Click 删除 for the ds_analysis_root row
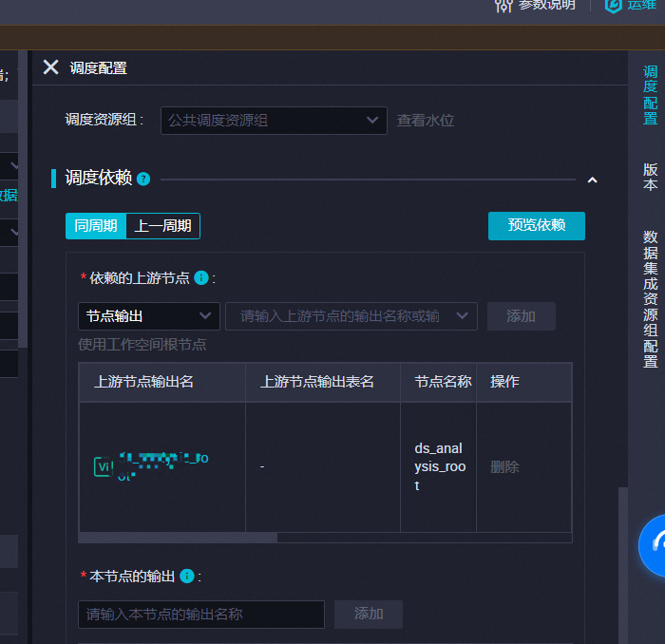This screenshot has height=644, width=665. tap(504, 466)
